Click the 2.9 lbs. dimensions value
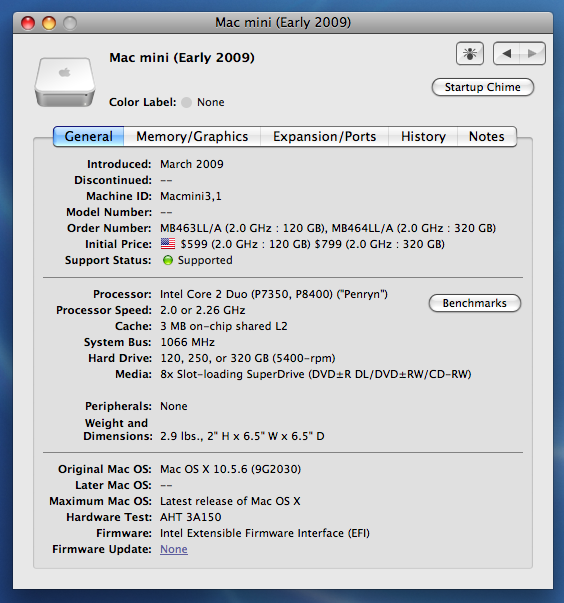564x603 pixels. pyautogui.click(x=242, y=436)
